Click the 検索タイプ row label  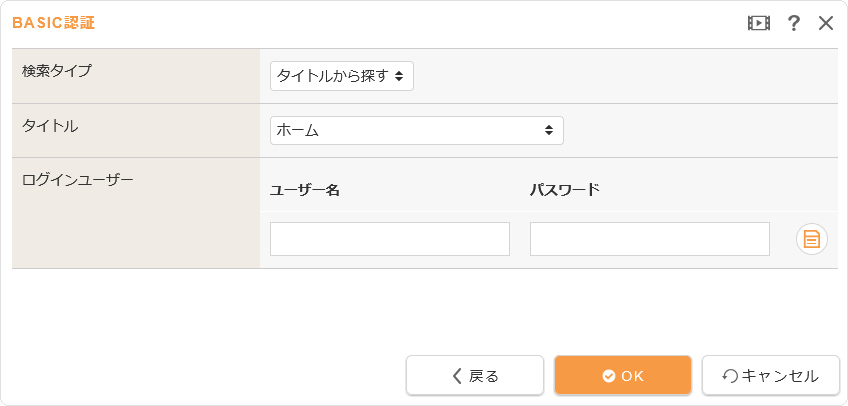tap(56, 71)
